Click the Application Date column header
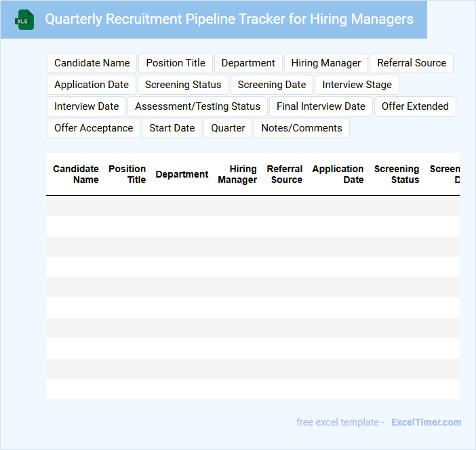476x450 pixels. 338,174
